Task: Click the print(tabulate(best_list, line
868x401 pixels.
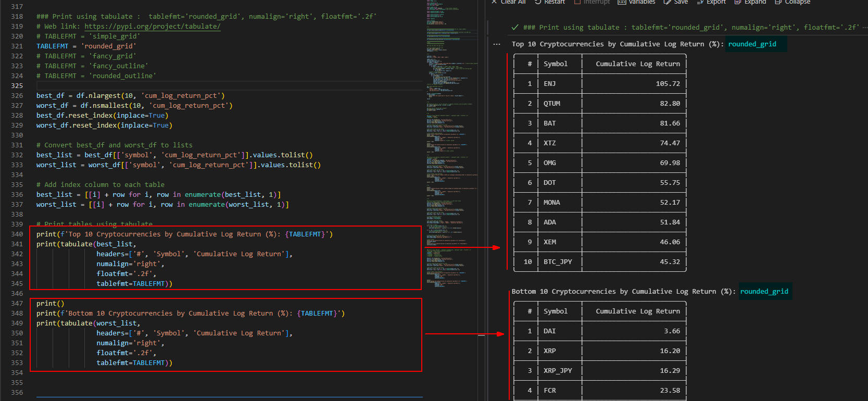Action: pyautogui.click(x=86, y=244)
